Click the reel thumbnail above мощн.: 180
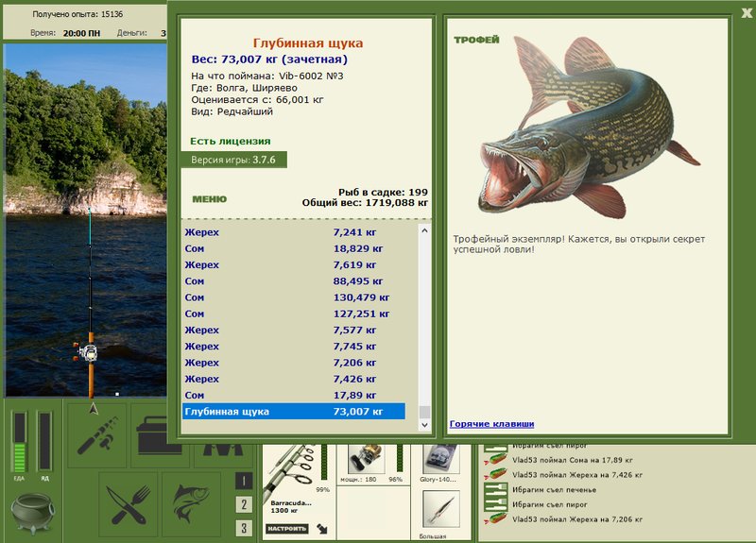The image size is (756, 543). (366, 458)
